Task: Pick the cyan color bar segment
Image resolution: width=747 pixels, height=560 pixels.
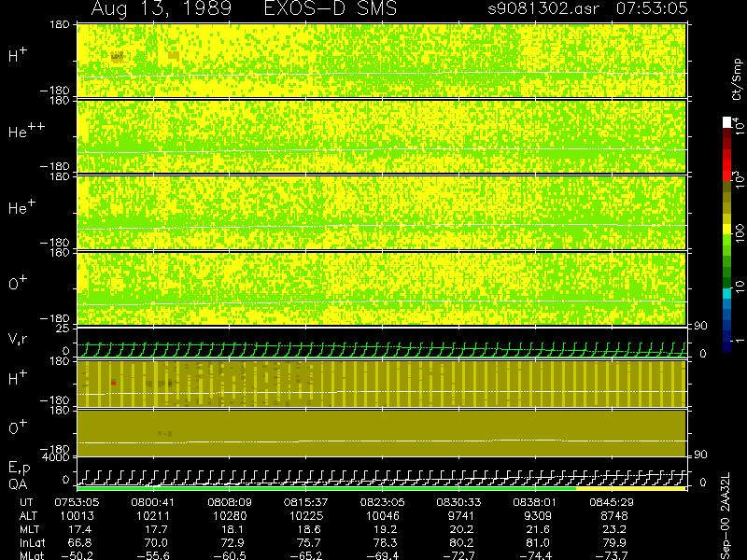Action: tap(727, 293)
